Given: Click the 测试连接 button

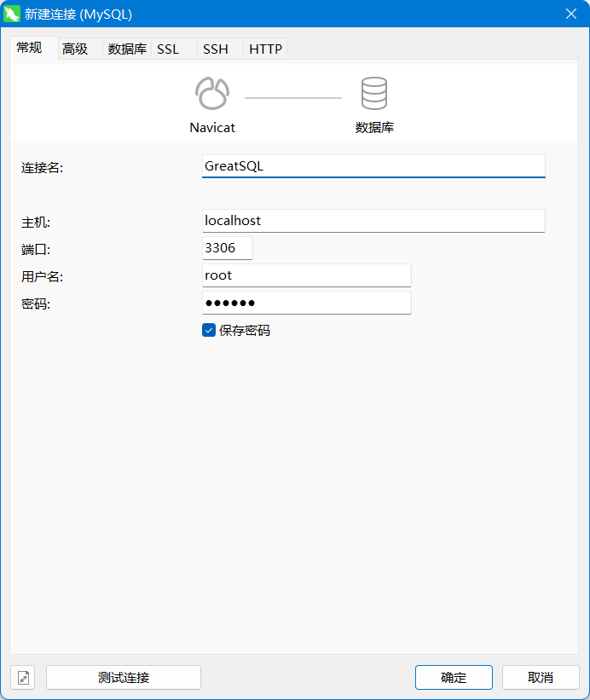Looking at the screenshot, I should [x=124, y=677].
